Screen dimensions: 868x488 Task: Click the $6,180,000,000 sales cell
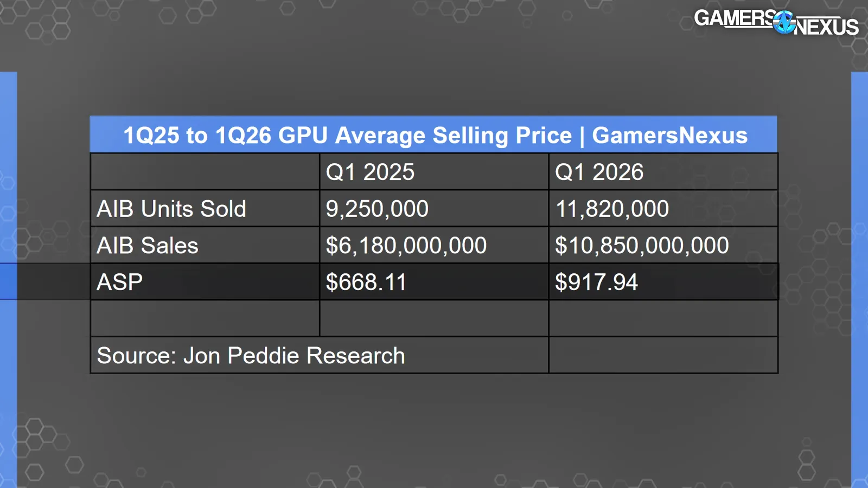pyautogui.click(x=434, y=245)
